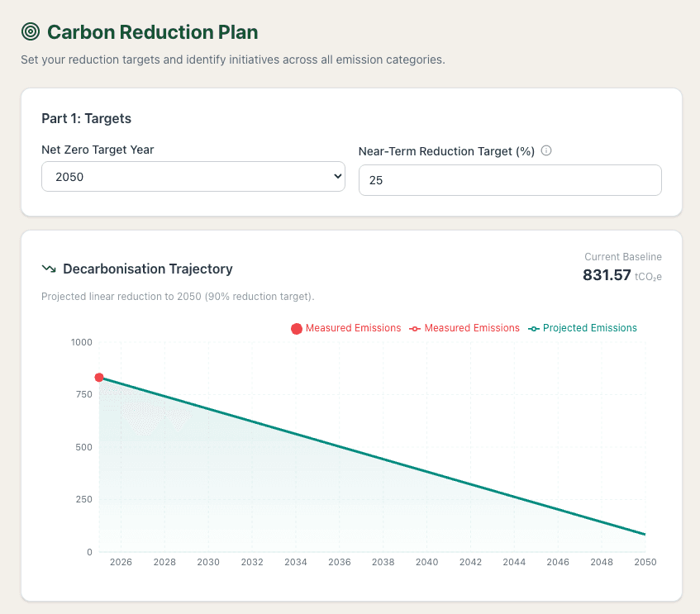700x614 pixels.
Task: Click the red measured data point on chart
Action: [99, 378]
